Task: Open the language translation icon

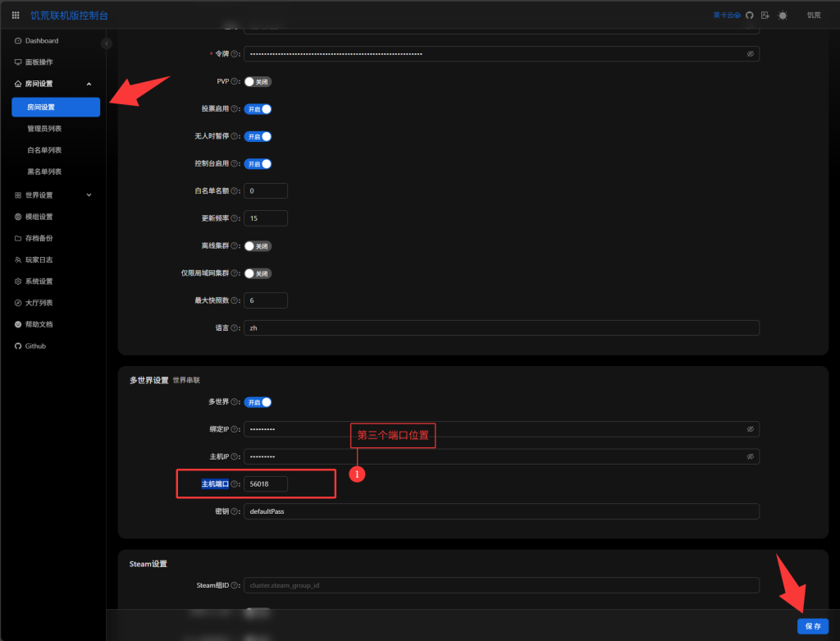Action: click(x=765, y=15)
